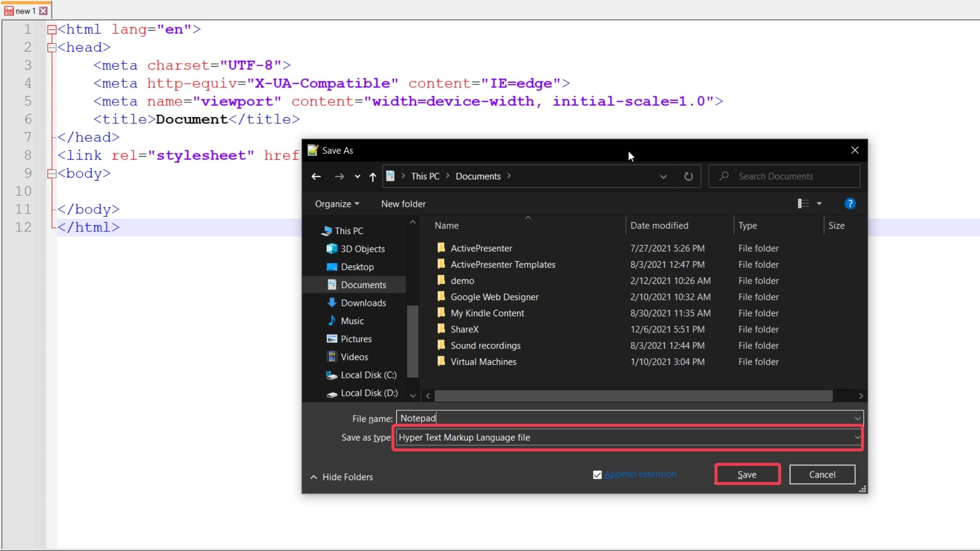
Task: Open the Save As dialog help icon
Action: (850, 204)
